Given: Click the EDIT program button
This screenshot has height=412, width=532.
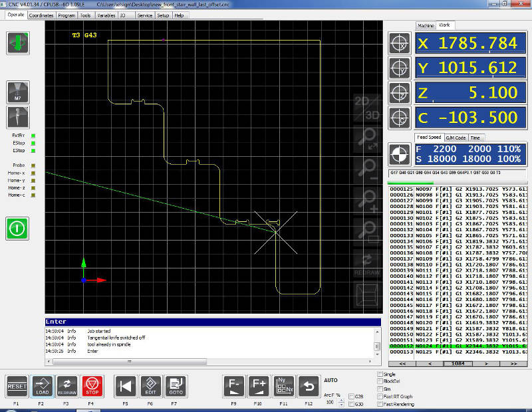Looking at the screenshot, I should (x=150, y=386).
